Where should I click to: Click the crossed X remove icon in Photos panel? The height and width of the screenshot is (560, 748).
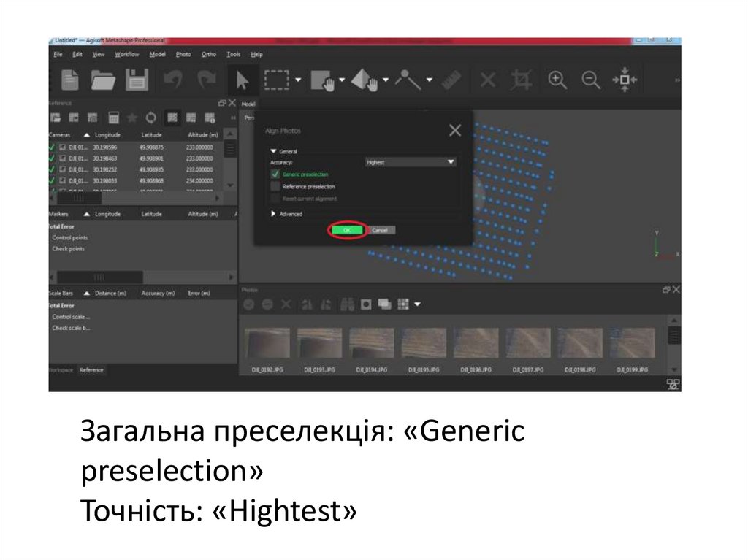tap(286, 302)
